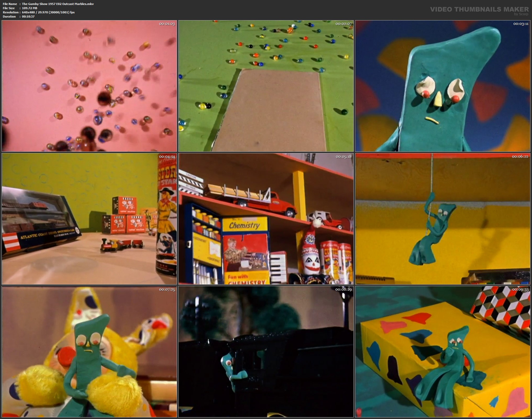The width and height of the screenshot is (532, 419).
Task: Open the 00:04:14 toy train thumbnail
Action: 89,219
